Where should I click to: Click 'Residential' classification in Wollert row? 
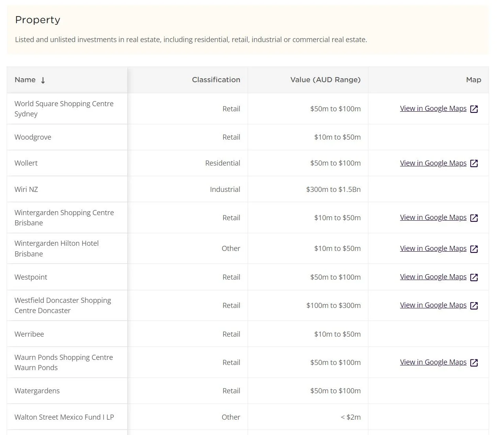(x=223, y=163)
